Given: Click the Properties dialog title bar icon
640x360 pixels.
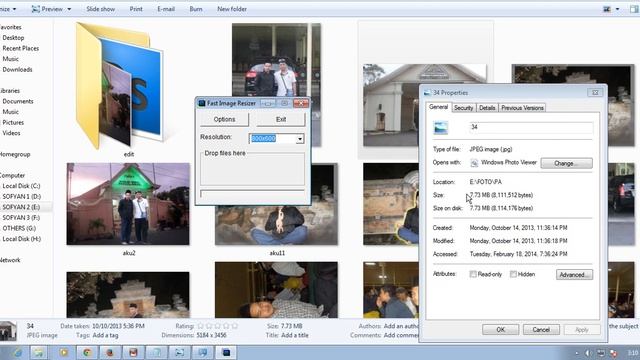Looking at the screenshot, I should (427, 93).
